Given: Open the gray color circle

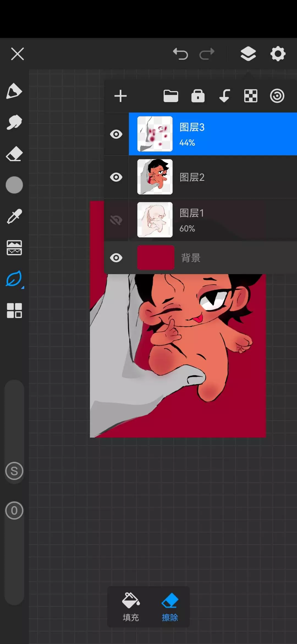Looking at the screenshot, I should point(14,185).
